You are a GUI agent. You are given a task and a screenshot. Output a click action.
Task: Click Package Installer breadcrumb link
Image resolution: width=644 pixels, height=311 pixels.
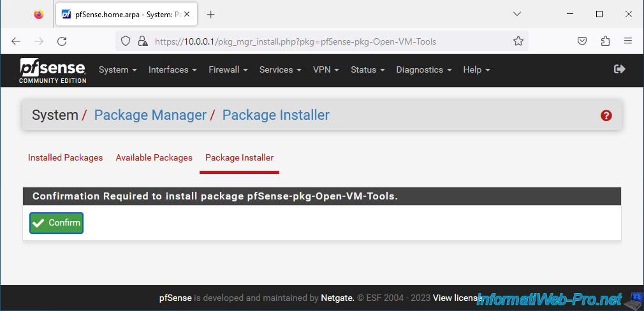click(275, 115)
